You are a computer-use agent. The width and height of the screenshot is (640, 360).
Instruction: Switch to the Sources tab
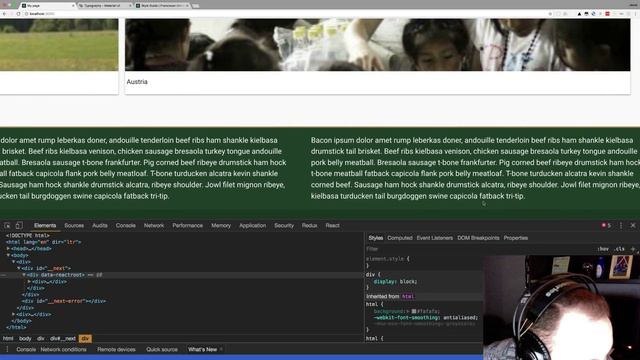pyautogui.click(x=74, y=225)
